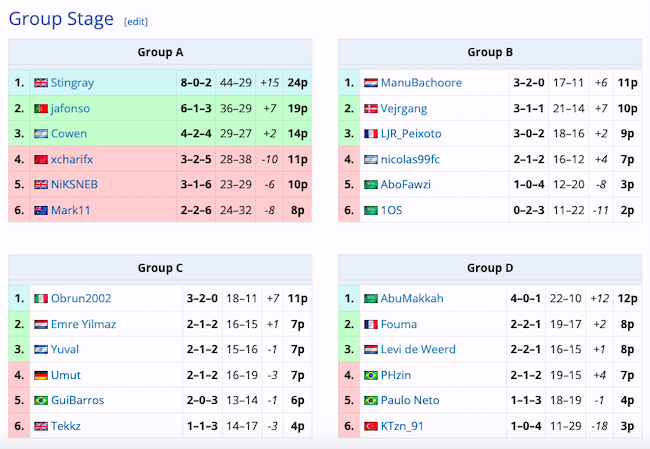Click the Brazil flag beside PHzin

coord(371,375)
